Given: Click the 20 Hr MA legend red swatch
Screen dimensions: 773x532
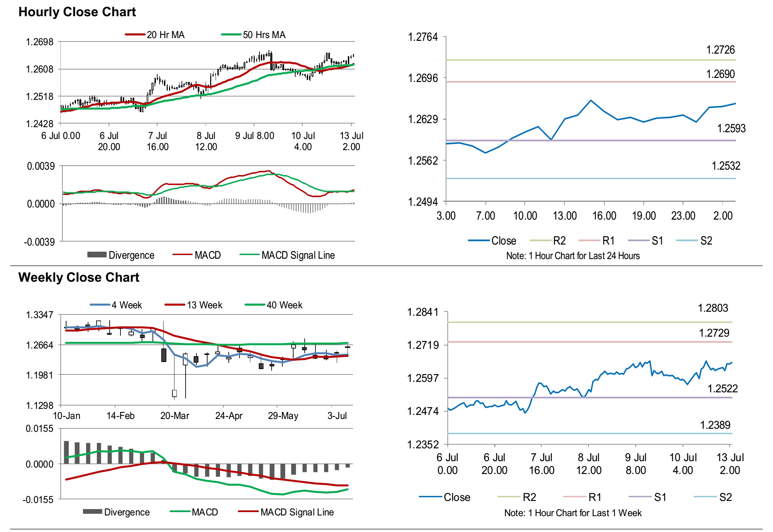Looking at the screenshot, I should click(135, 34).
